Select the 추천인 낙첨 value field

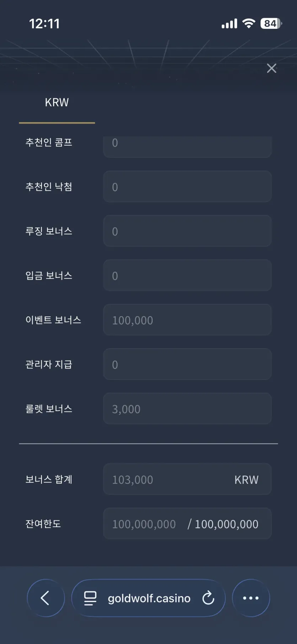pos(187,186)
